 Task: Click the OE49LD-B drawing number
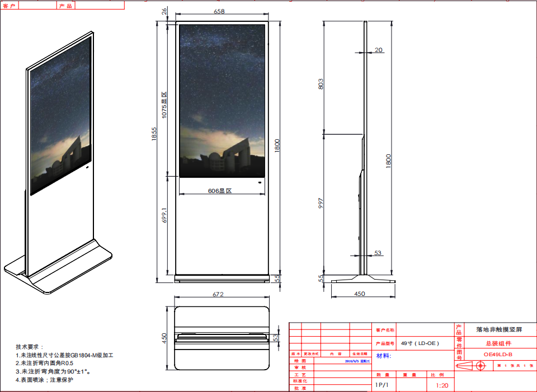coord(498,354)
